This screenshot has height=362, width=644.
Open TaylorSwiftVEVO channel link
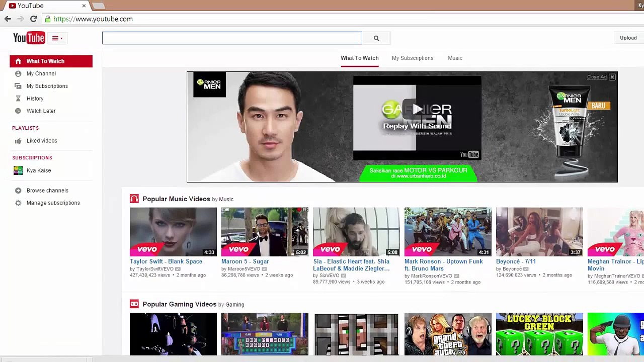tap(155, 269)
